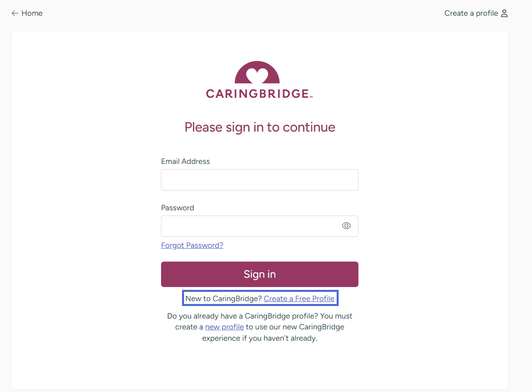Click the back arrow next to Home
The image size is (532, 392).
coord(15,13)
